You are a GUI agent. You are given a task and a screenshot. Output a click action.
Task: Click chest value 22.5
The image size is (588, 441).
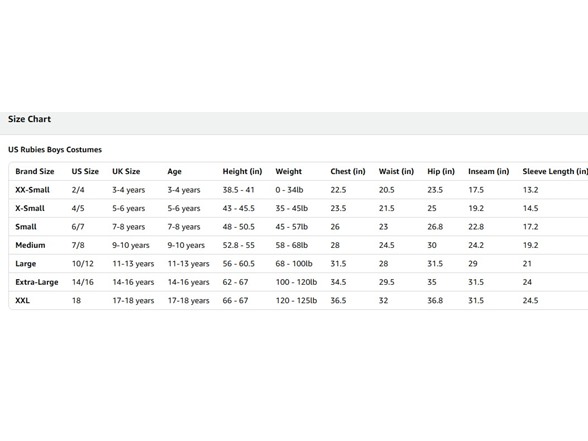338,190
